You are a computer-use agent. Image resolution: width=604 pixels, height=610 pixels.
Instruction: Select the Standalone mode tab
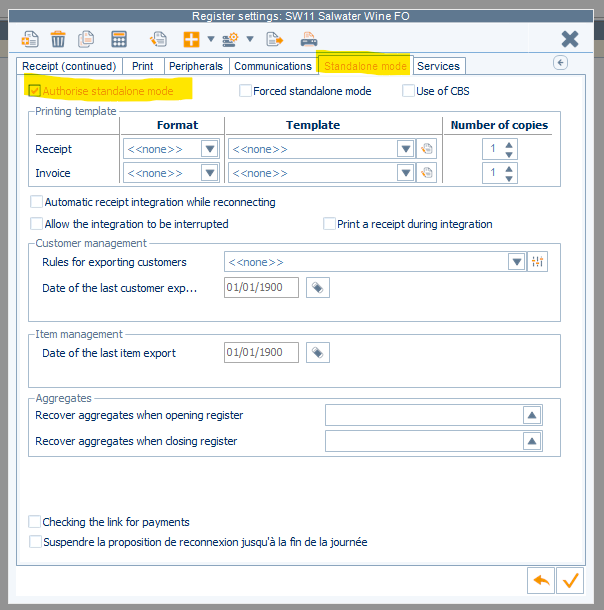pos(365,66)
